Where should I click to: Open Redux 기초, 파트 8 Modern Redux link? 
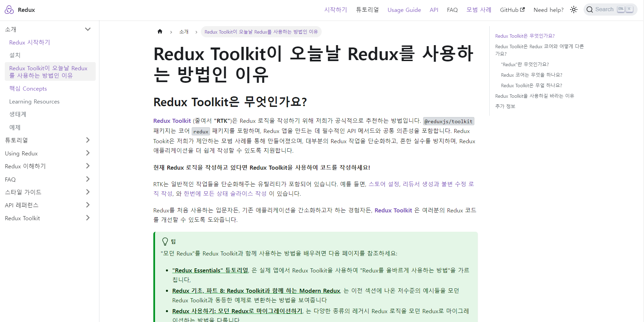256,291
